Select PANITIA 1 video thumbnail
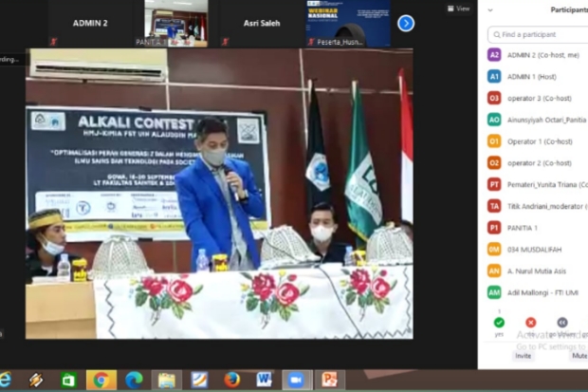The width and height of the screenshot is (588, 392). click(x=175, y=24)
